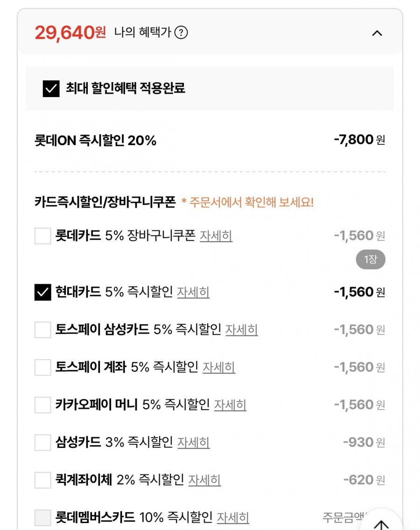Image resolution: width=420 pixels, height=530 pixels.
Task: View 자세히 for 퀵계좌이체 2%
Action: [x=204, y=480]
